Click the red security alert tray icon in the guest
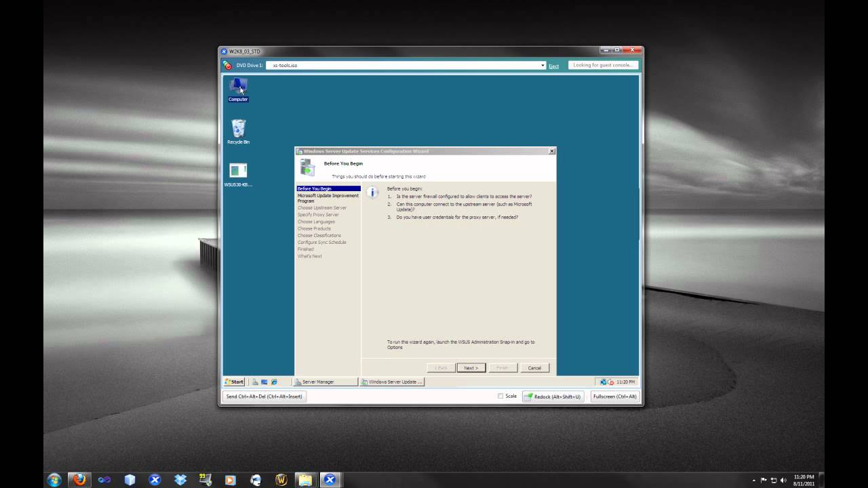 coord(610,382)
